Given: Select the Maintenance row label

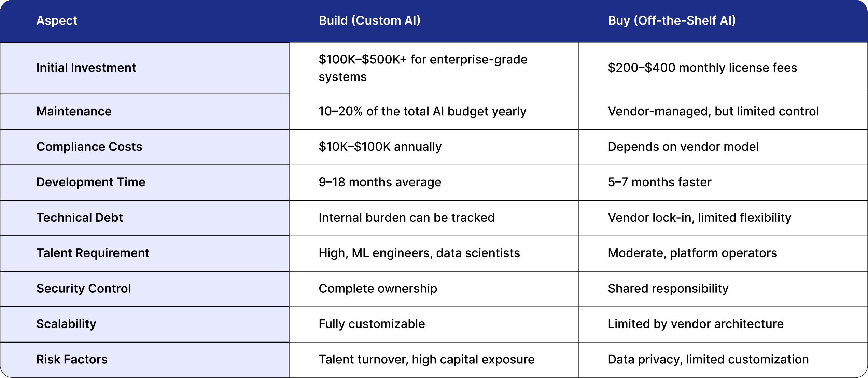Looking at the screenshot, I should [74, 111].
